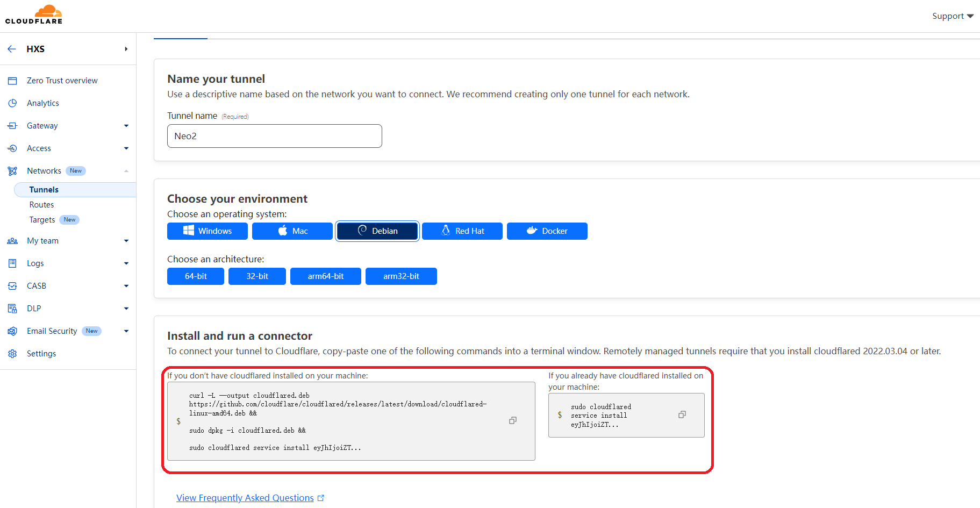This screenshot has width=980, height=508.
Task: Open Analytics in sidebar
Action: click(43, 103)
